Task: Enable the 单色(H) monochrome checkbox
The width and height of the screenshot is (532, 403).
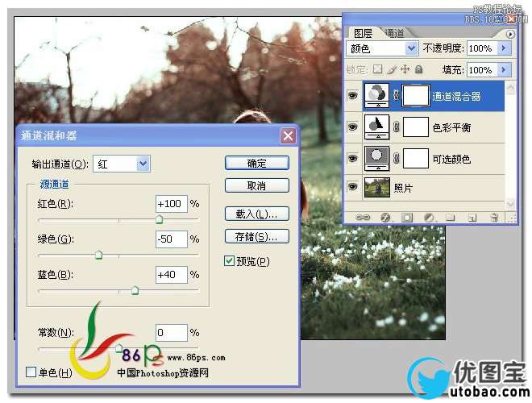Action: click(x=31, y=372)
